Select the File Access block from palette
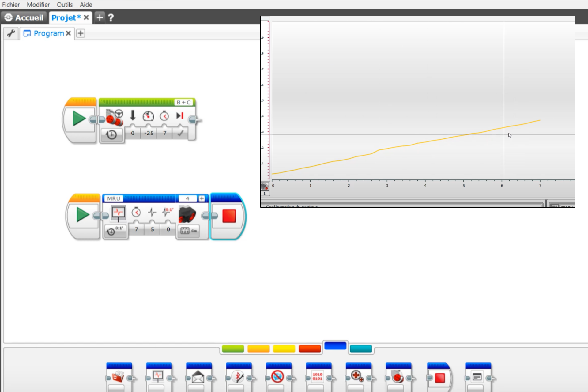Viewport: 588px width, 392px height. (119, 377)
